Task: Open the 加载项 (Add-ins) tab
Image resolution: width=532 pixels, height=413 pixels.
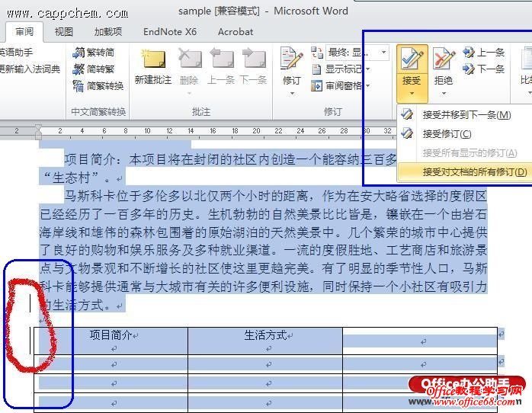Action: coord(108,32)
